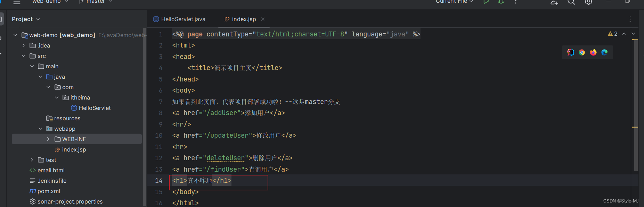Expand the WEB-INF folder
644x207 pixels.
pyautogui.click(x=48, y=139)
